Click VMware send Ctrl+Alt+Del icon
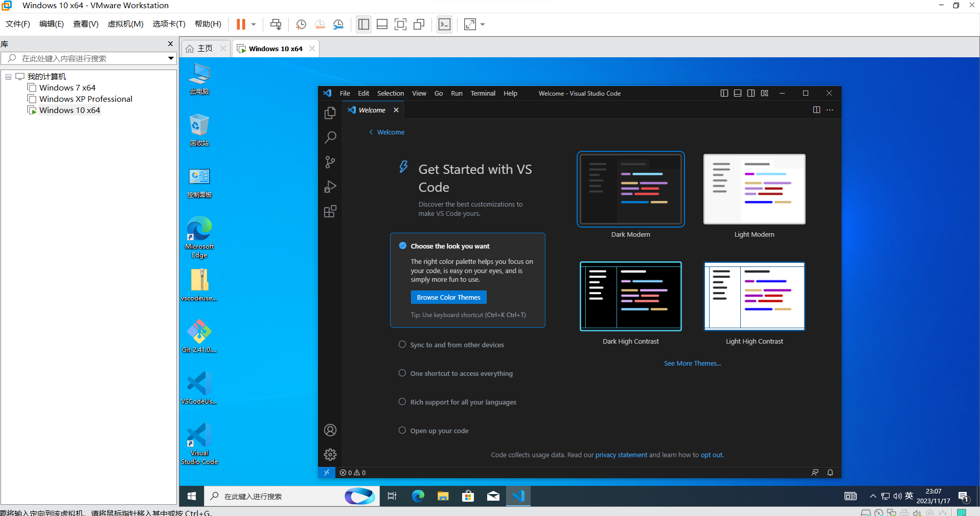Viewport: 980px width, 516px height. 276,24
